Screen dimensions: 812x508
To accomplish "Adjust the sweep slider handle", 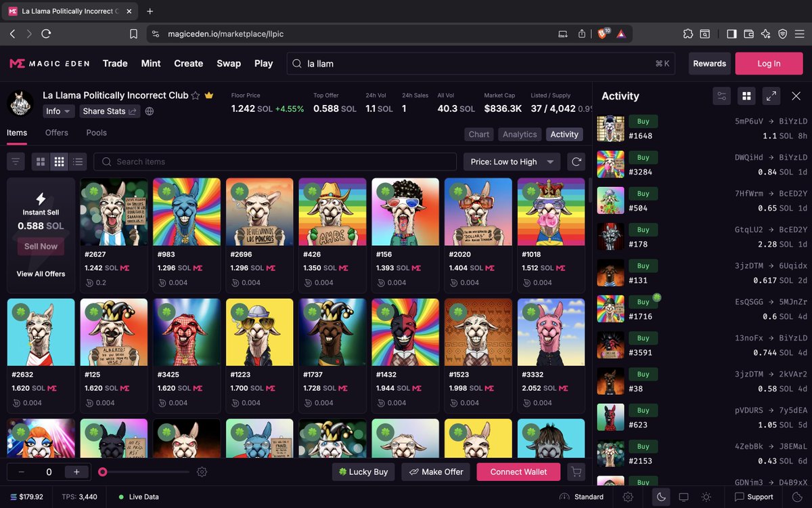I will point(102,472).
